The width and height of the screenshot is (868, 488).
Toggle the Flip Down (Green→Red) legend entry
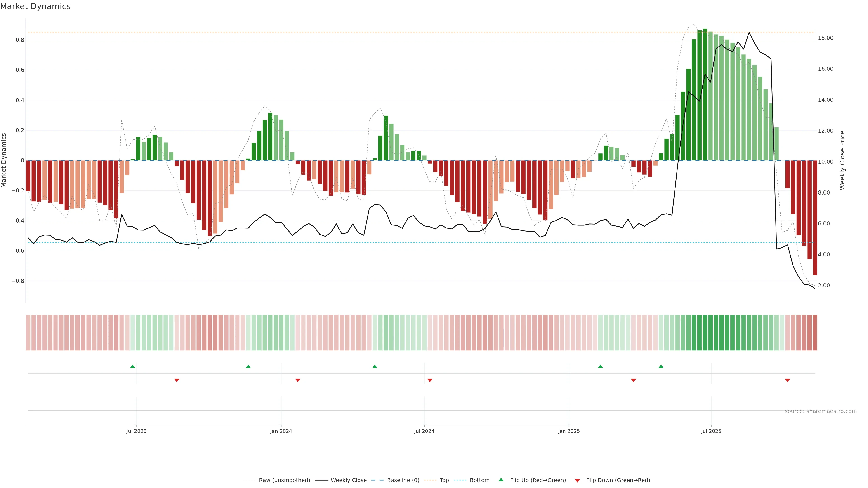618,480
